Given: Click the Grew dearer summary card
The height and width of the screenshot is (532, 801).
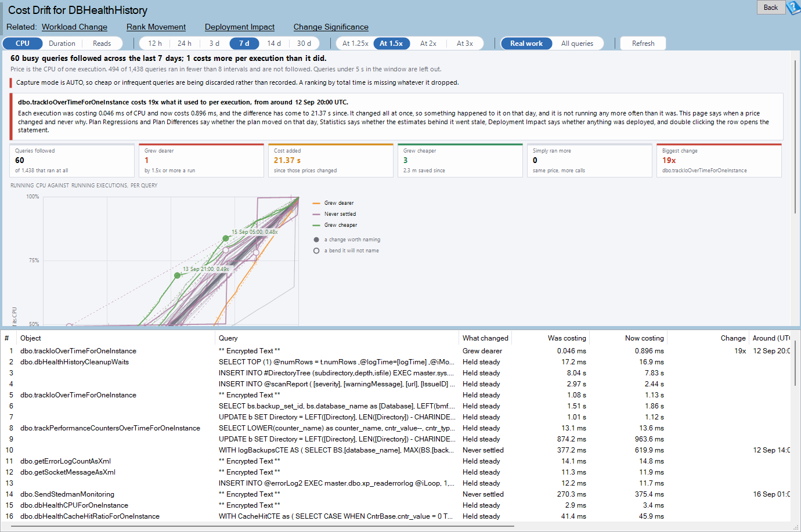Looking at the screenshot, I should click(201, 160).
